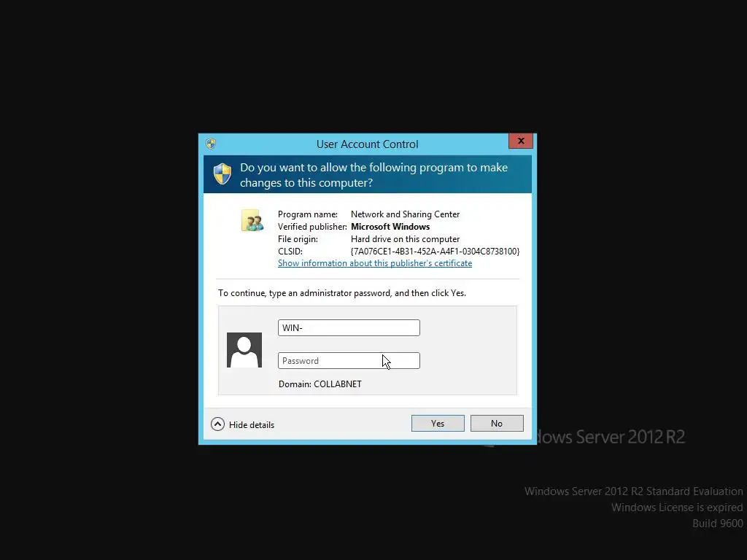This screenshot has height=560, width=747.
Task: Click the Microsoft Windows publisher name
Action: click(390, 227)
